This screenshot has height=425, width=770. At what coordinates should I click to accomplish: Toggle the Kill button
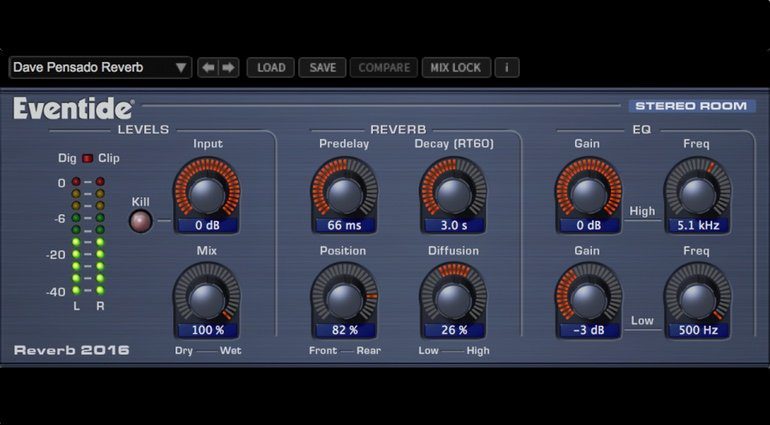(140, 221)
